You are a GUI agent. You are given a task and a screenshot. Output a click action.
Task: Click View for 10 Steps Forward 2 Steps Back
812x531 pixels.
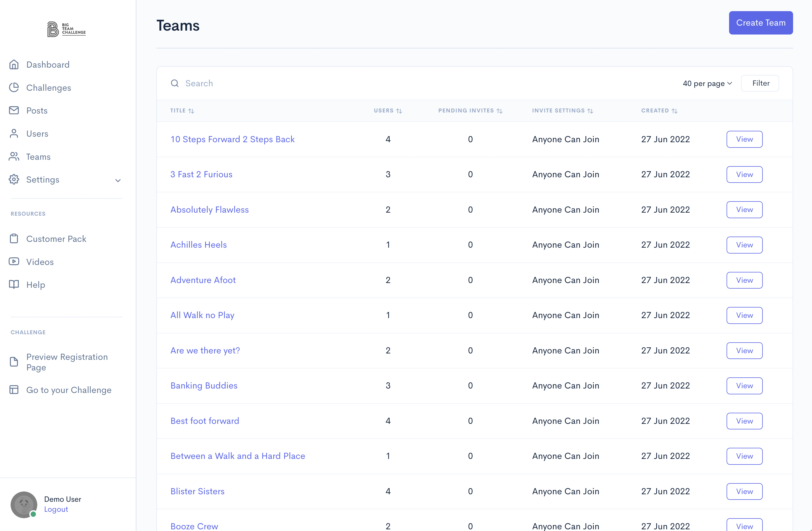click(744, 139)
